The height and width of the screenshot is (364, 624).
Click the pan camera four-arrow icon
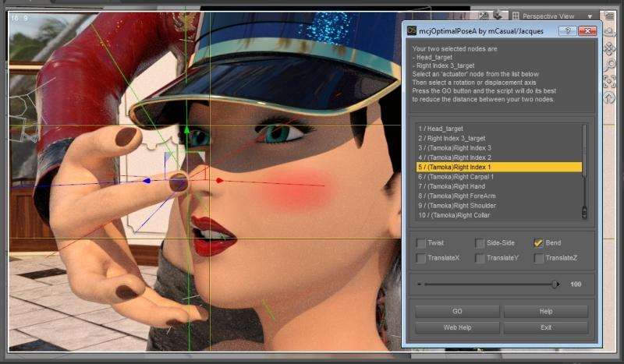[609, 49]
